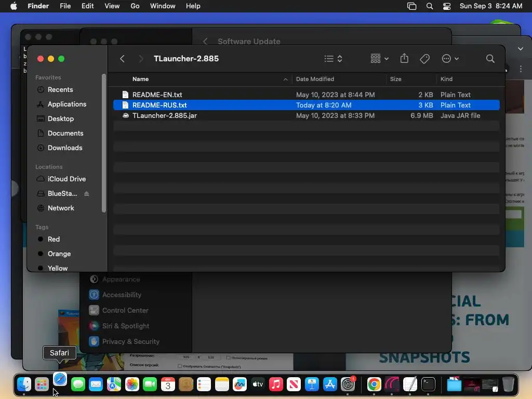
Task: Sort by Kind column header
Action: click(446, 79)
